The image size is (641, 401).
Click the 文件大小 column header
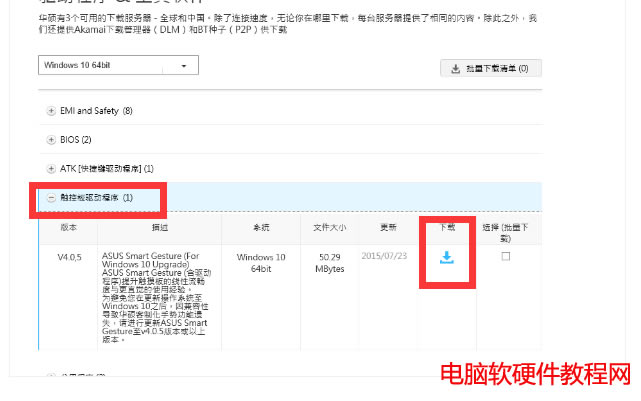click(331, 228)
